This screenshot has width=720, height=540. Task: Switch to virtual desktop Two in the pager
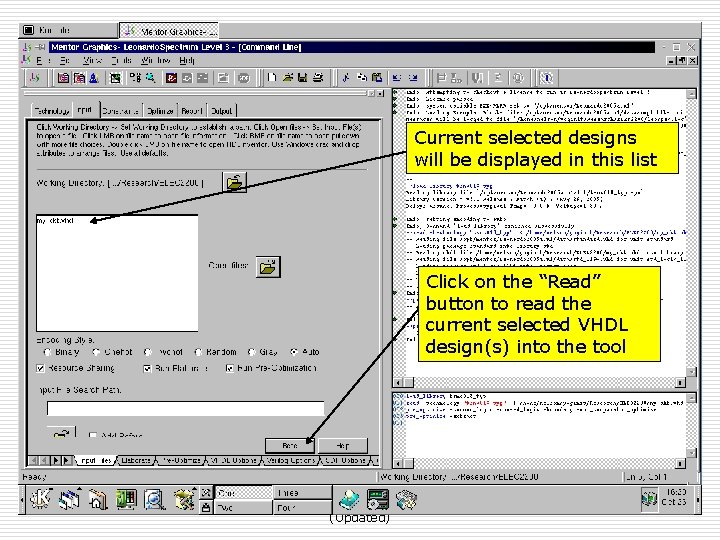(244, 507)
